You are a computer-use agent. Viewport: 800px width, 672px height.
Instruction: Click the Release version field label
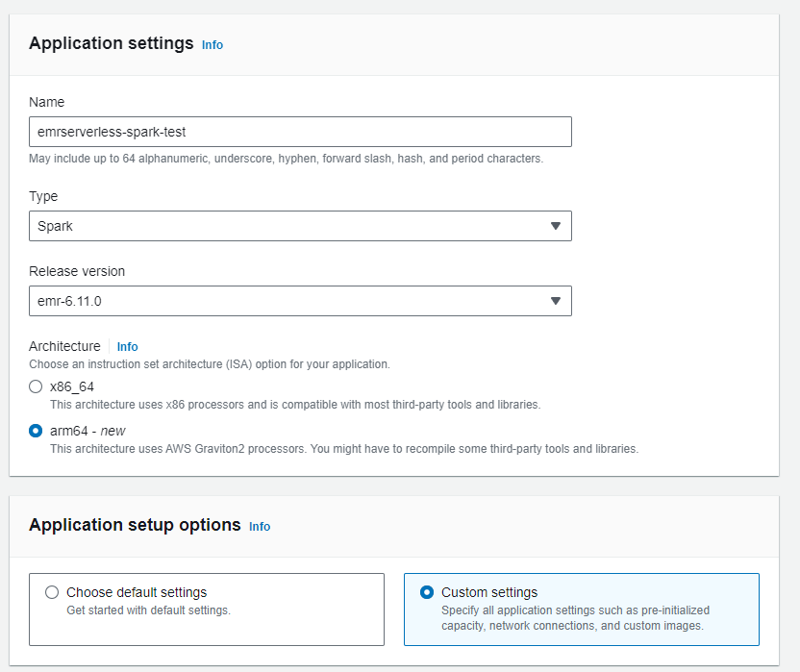point(77,271)
